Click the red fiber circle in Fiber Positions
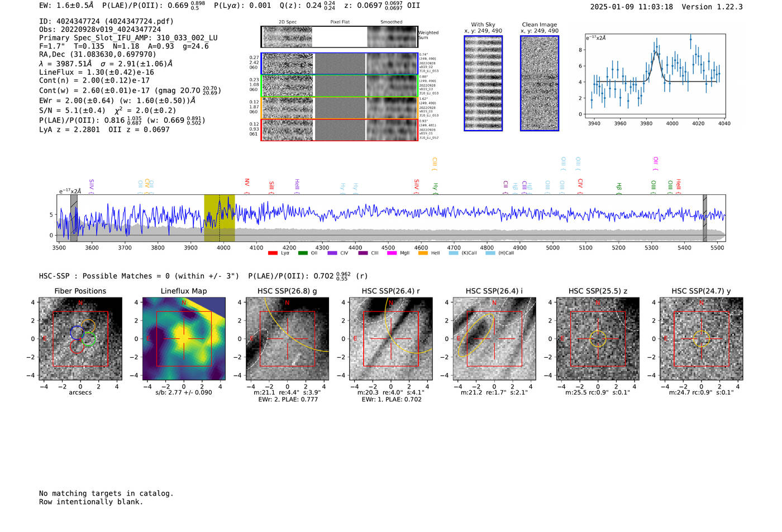 click(77, 346)
